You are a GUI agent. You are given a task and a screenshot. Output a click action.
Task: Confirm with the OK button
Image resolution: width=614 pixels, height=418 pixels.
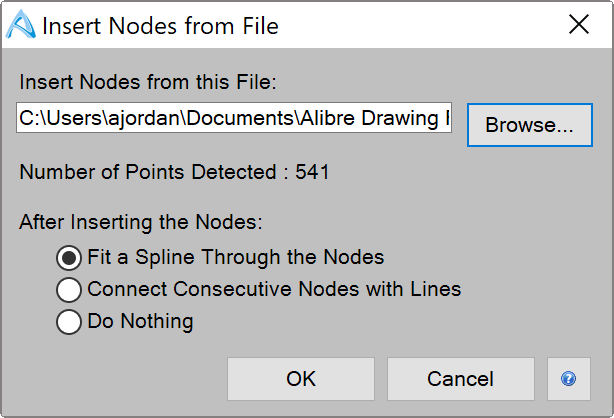(301, 379)
